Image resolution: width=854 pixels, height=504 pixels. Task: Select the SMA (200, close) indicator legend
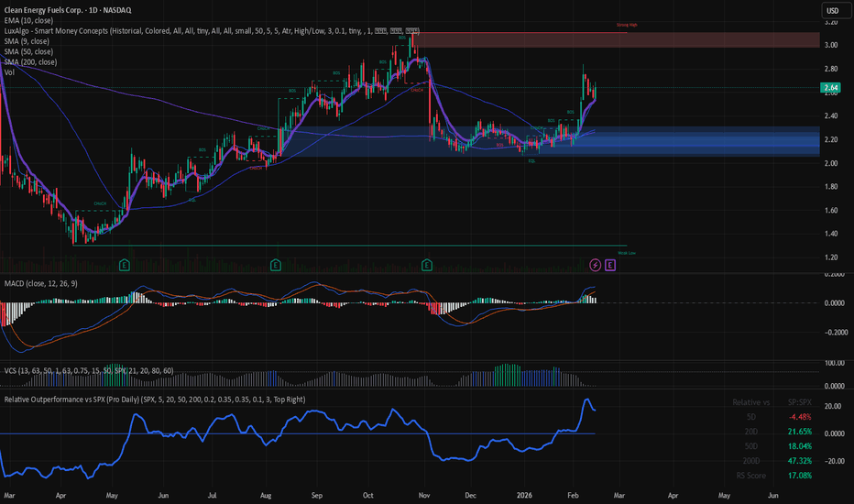30,61
